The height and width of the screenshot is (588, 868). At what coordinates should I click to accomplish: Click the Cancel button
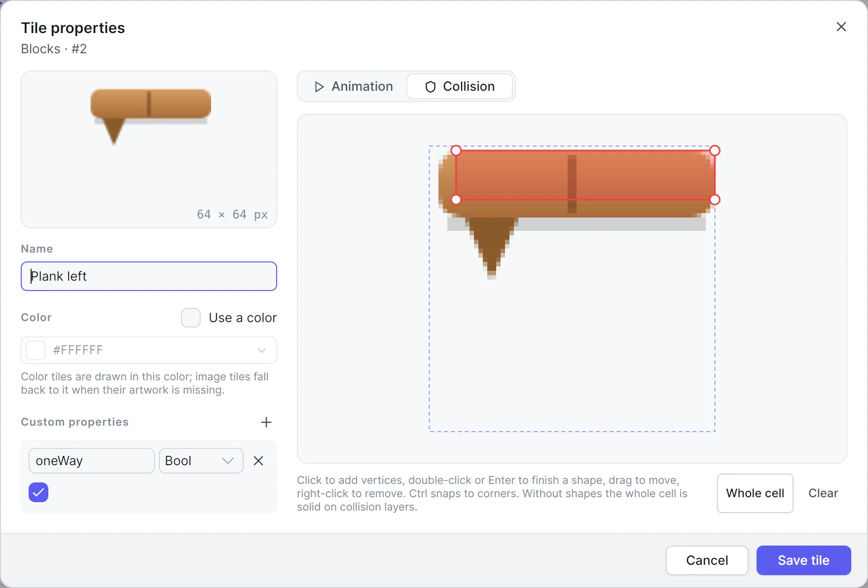click(707, 560)
